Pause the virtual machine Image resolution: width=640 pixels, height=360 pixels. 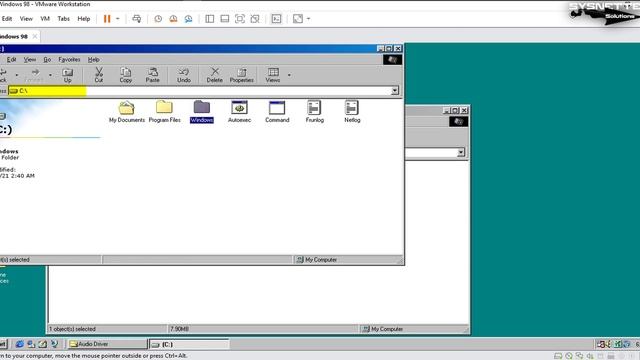pyautogui.click(x=107, y=19)
